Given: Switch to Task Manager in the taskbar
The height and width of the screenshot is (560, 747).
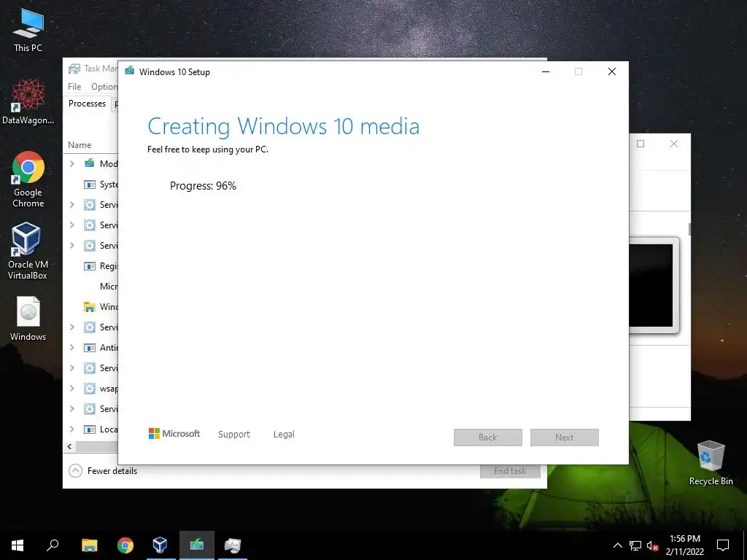Looking at the screenshot, I should click(233, 545).
